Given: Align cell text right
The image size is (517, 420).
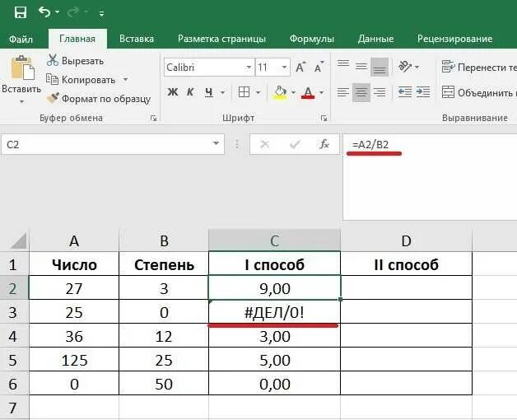Looking at the screenshot, I should (380, 92).
